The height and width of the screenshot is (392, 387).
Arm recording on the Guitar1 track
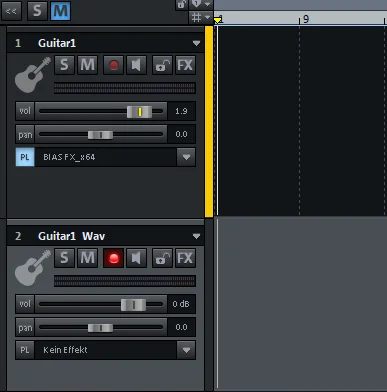[x=114, y=65]
